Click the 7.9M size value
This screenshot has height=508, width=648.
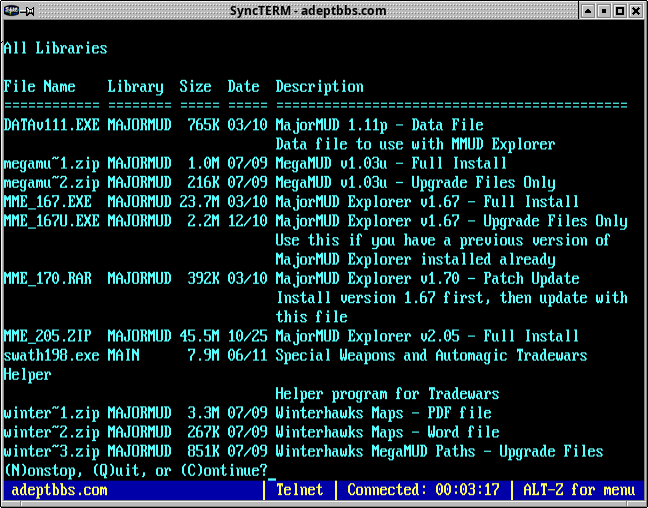point(203,355)
